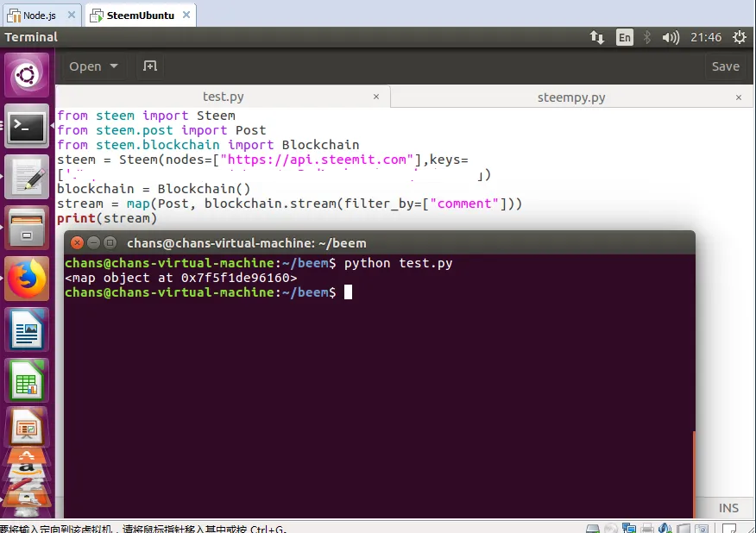Switch to the steempy.py editor tab
This screenshot has height=533, width=756.
[571, 97]
